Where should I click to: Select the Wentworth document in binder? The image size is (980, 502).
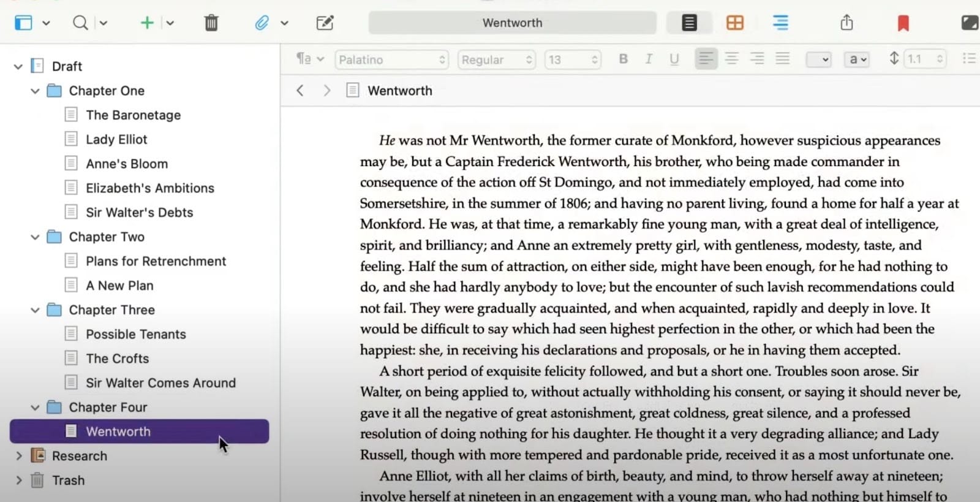(139, 432)
